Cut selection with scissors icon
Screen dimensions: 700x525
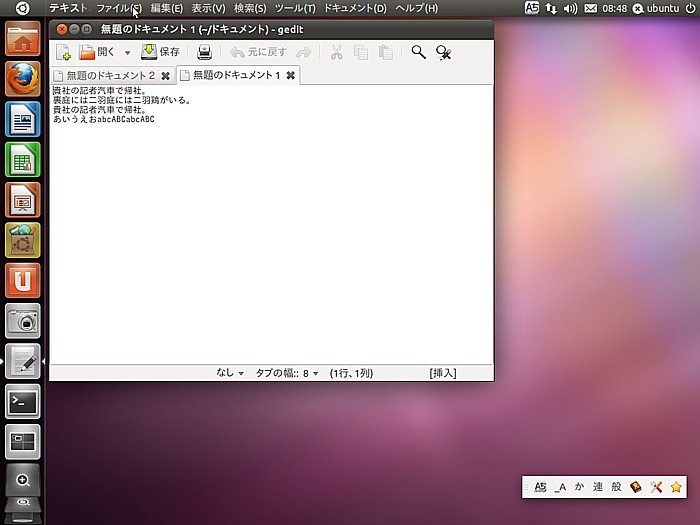(336, 52)
